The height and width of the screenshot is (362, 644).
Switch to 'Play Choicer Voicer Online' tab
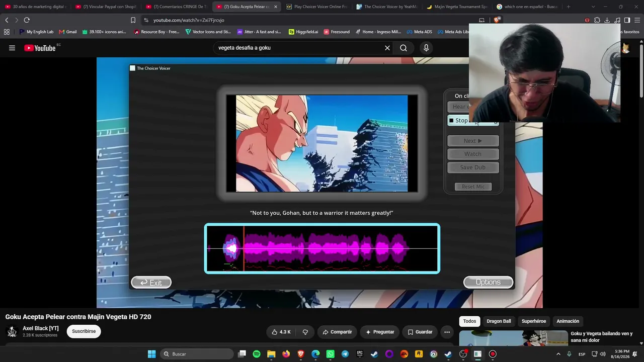click(316, 7)
